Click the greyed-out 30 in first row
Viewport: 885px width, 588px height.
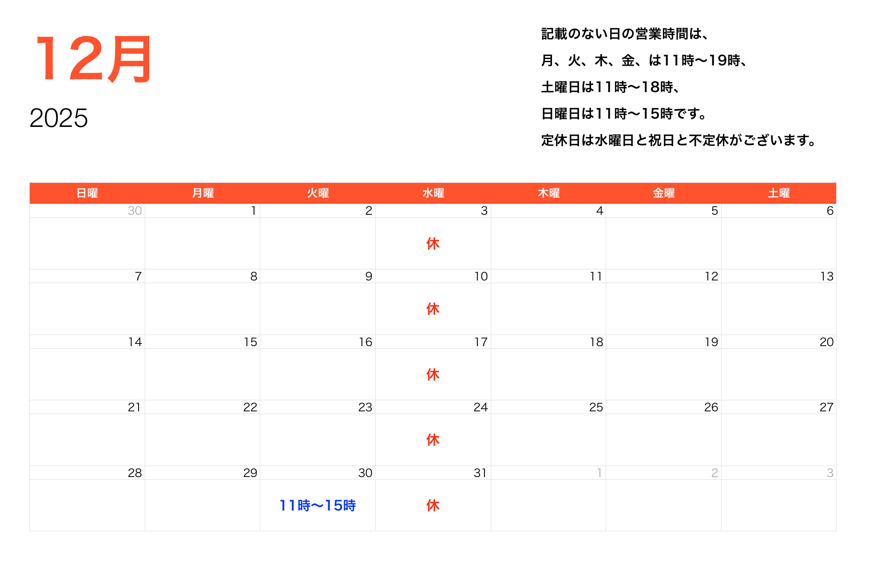point(135,211)
